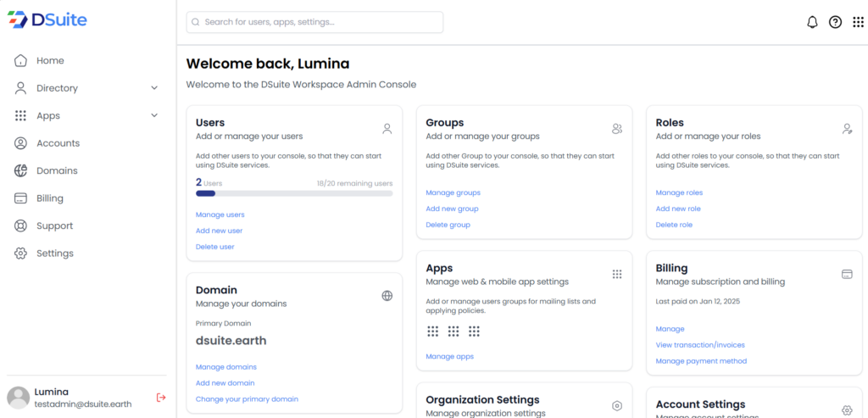Expand the Directory sidebar menu chevron
The width and height of the screenshot is (868, 418).
click(154, 88)
